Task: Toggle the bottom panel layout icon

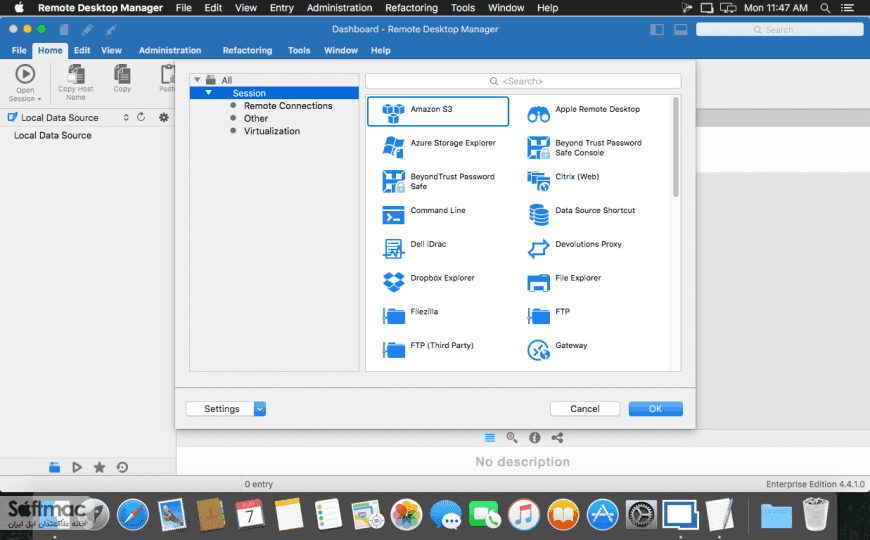Action: [x=681, y=29]
